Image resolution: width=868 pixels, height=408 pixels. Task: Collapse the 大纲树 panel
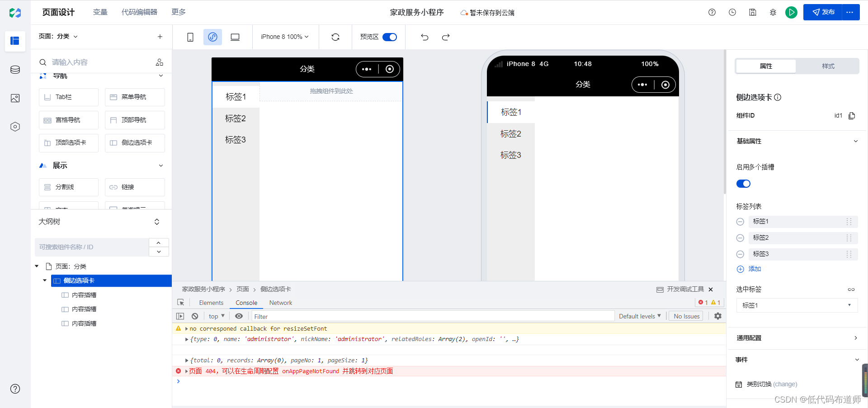point(157,222)
